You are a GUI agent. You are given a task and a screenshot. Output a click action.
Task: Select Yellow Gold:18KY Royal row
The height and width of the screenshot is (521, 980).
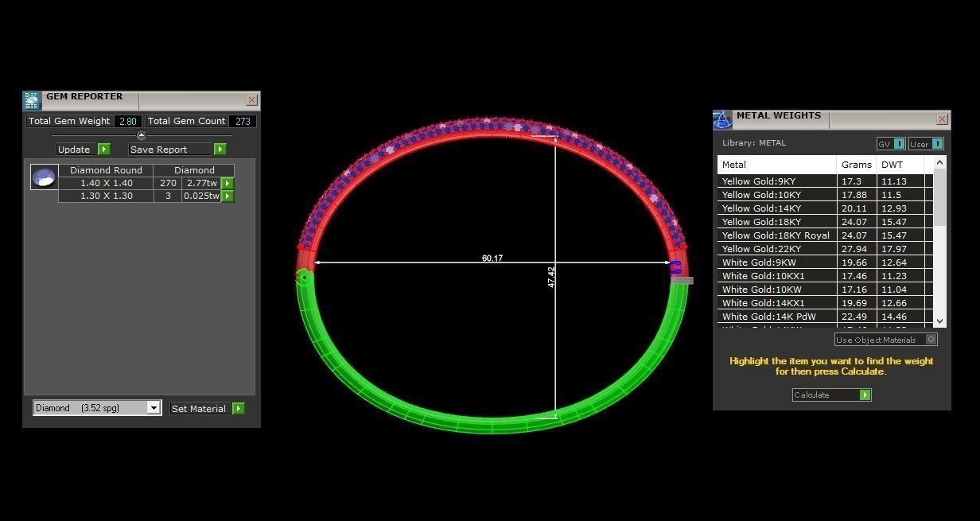click(x=825, y=235)
